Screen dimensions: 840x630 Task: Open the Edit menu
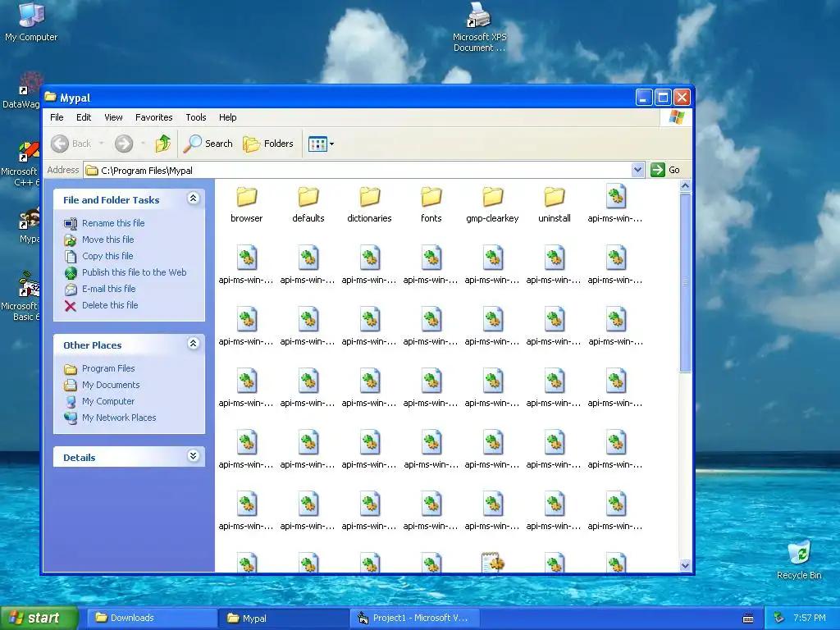84,117
